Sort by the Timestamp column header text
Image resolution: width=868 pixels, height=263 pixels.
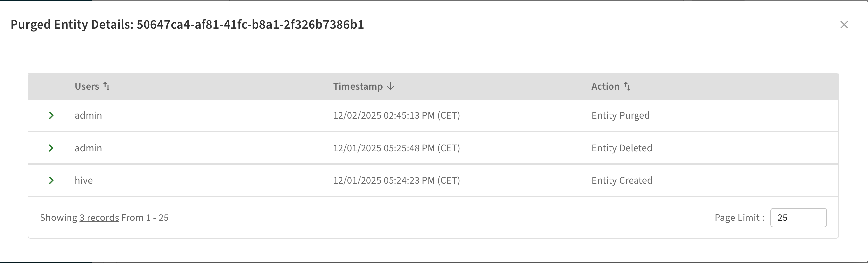pos(358,86)
